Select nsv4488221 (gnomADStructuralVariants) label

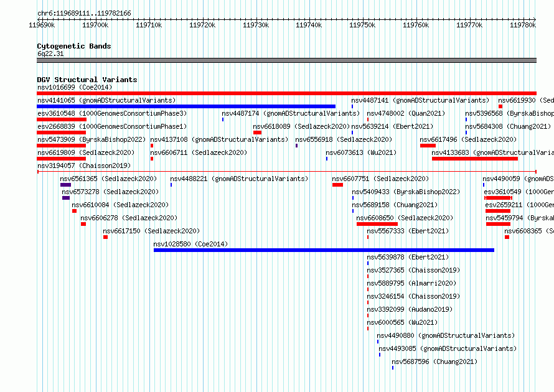tap(239, 179)
